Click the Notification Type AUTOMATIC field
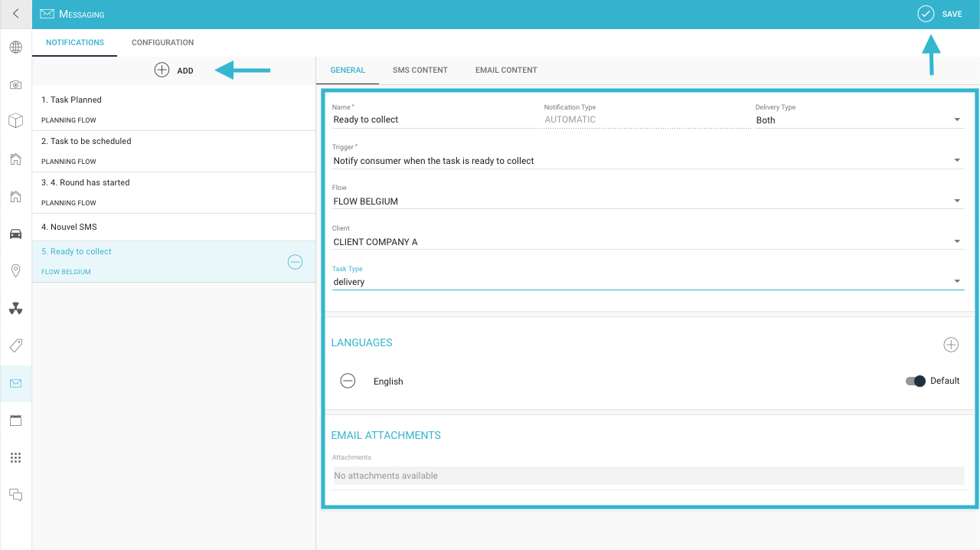Image resolution: width=980 pixels, height=550 pixels. [x=647, y=119]
